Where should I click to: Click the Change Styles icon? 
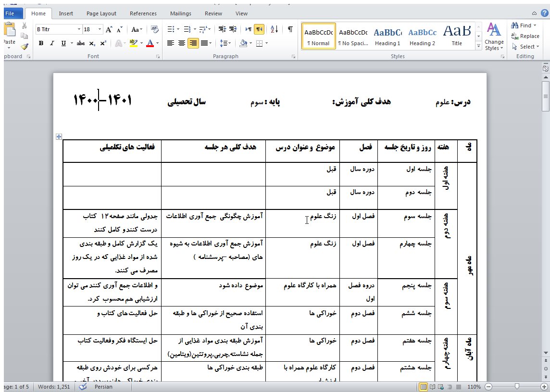[494, 37]
